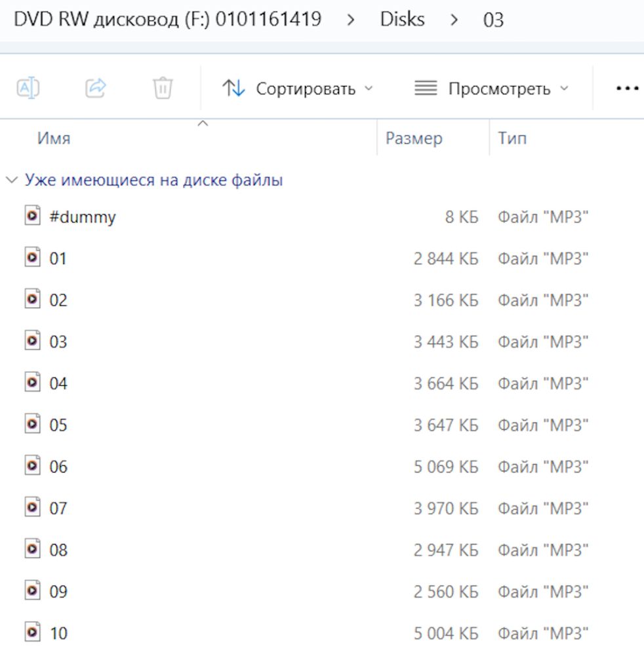Select the 08 file row sized 2 947 КБ
Image resolution: width=644 pixels, height=672 pixels.
(322, 549)
